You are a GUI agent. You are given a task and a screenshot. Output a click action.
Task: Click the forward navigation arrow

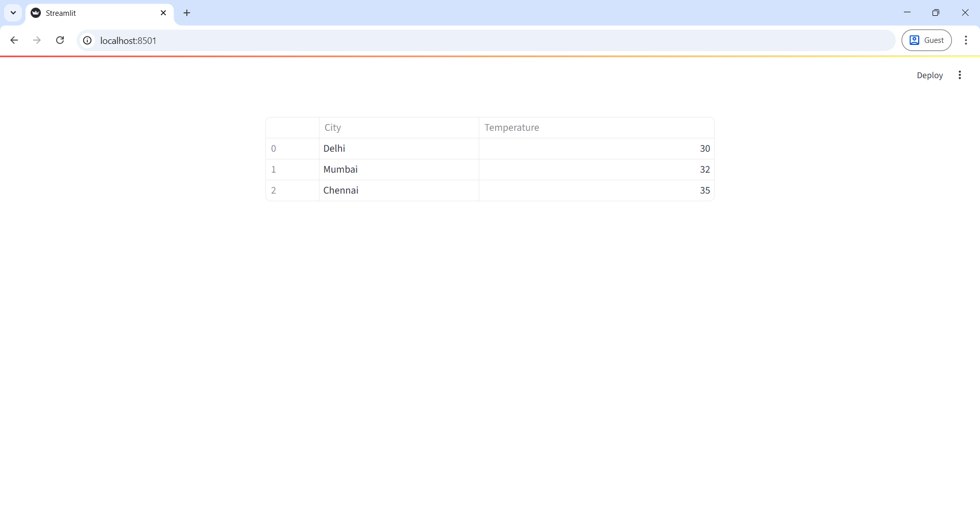(x=37, y=40)
